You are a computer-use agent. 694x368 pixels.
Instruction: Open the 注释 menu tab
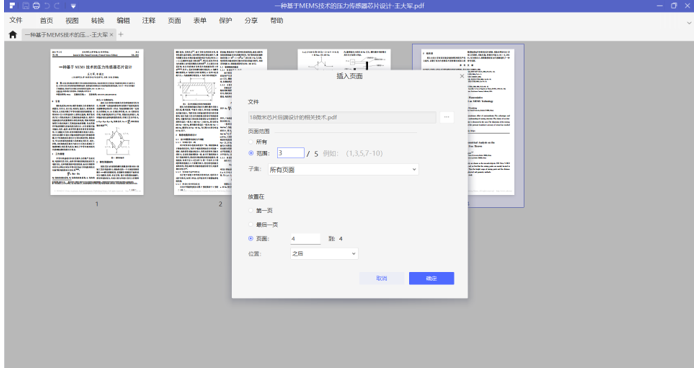149,20
